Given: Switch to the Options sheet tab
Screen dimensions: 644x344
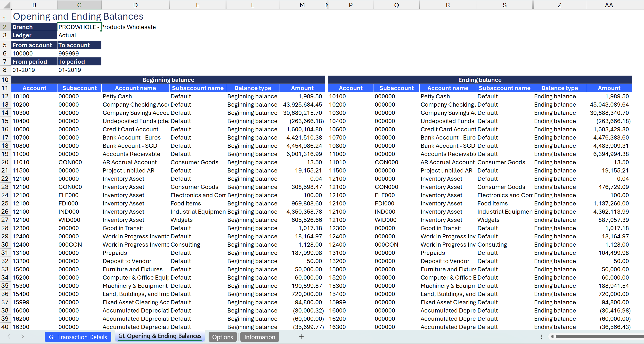Looking at the screenshot, I should [222, 337].
